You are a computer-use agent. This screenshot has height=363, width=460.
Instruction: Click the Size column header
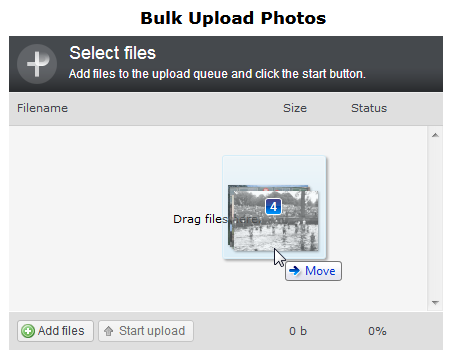[x=295, y=108]
